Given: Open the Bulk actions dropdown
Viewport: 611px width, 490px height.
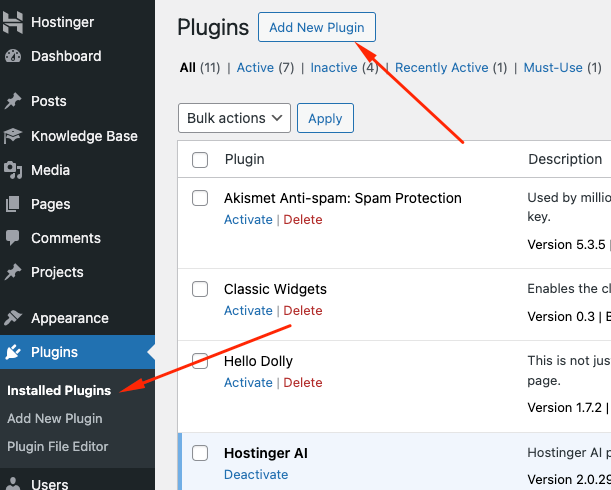Looking at the screenshot, I should 234,118.
